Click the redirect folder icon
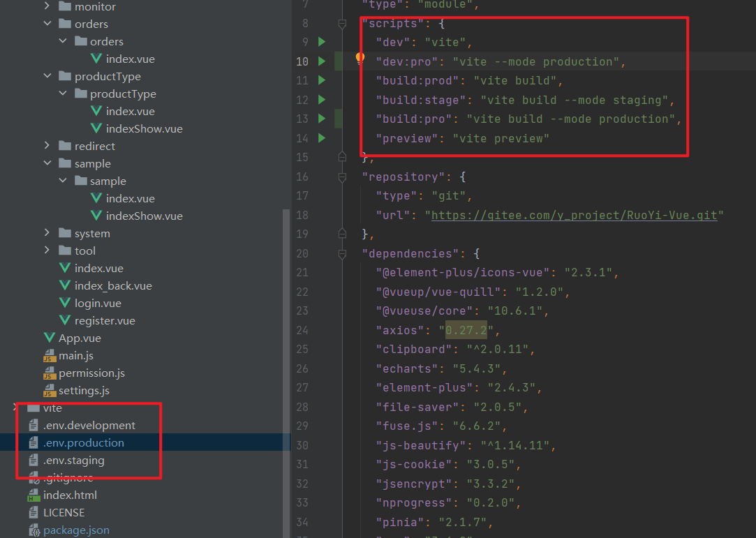756x538 pixels. 65,146
